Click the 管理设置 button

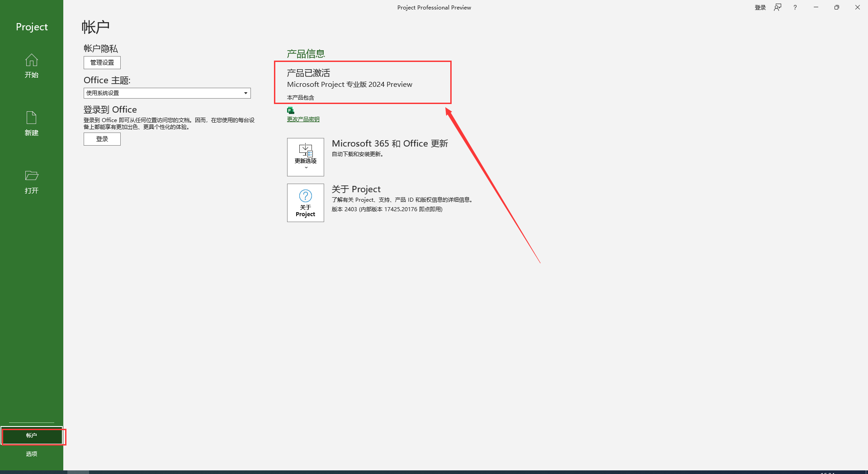(x=102, y=62)
